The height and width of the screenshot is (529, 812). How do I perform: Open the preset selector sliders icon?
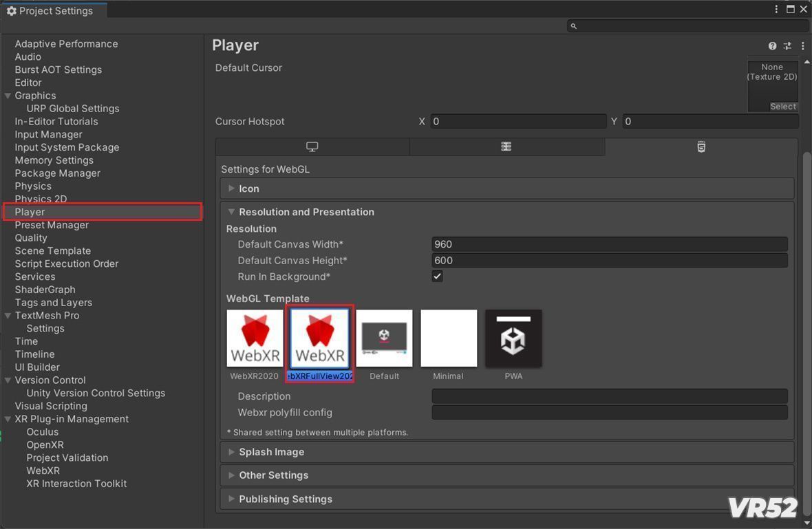pos(787,46)
